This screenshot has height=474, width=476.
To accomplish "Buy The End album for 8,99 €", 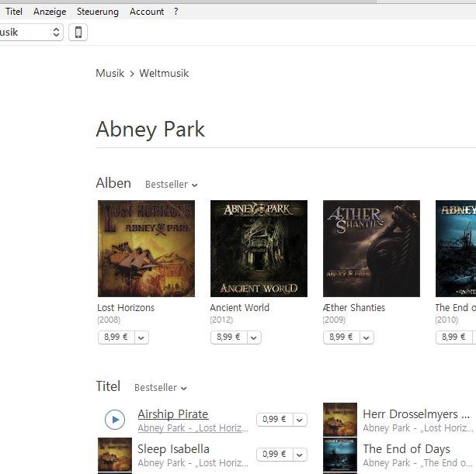I will (x=453, y=337).
